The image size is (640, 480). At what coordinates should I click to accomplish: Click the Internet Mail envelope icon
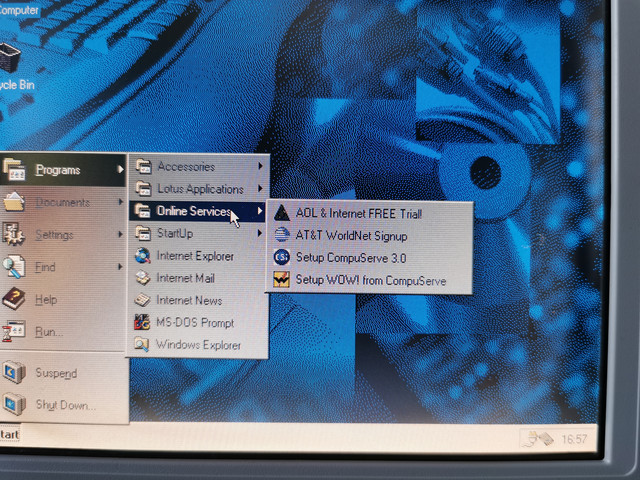(x=143, y=278)
